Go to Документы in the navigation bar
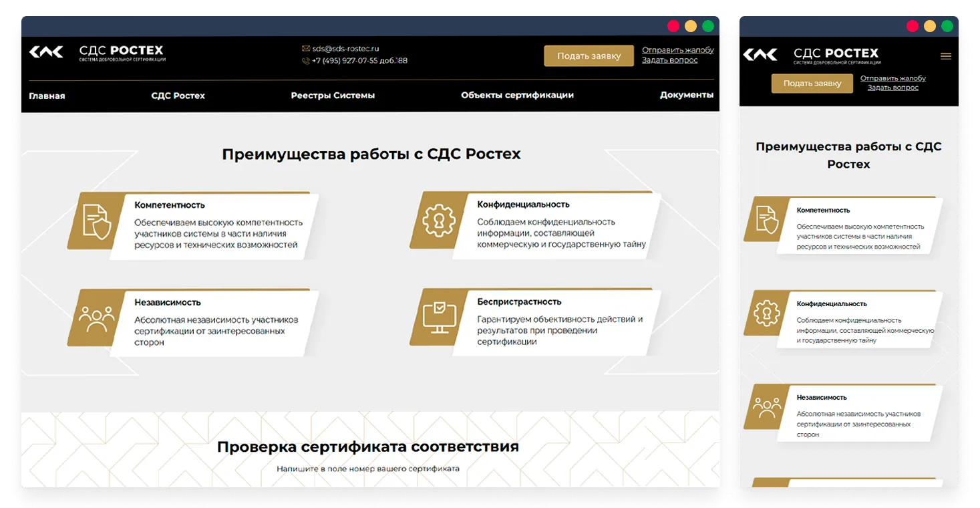 coord(686,95)
